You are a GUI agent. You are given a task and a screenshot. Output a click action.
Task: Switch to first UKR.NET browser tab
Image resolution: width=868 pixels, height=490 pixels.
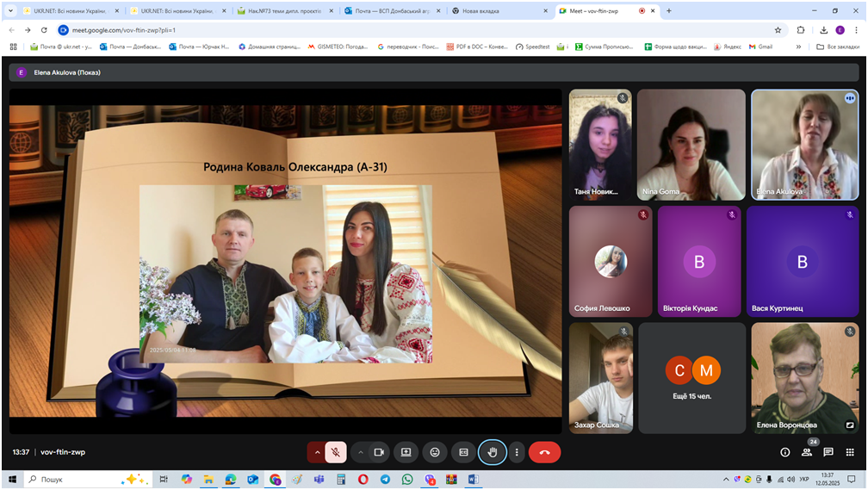[x=71, y=10]
